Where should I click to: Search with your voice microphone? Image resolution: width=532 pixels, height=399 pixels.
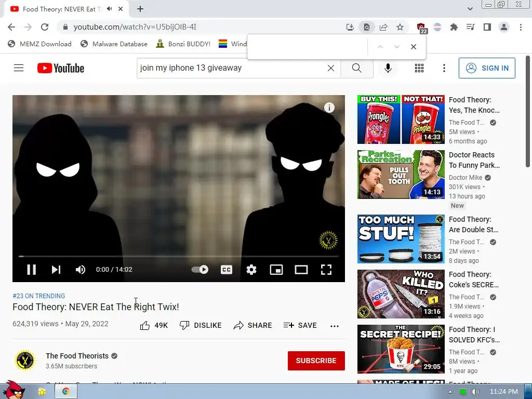point(388,68)
